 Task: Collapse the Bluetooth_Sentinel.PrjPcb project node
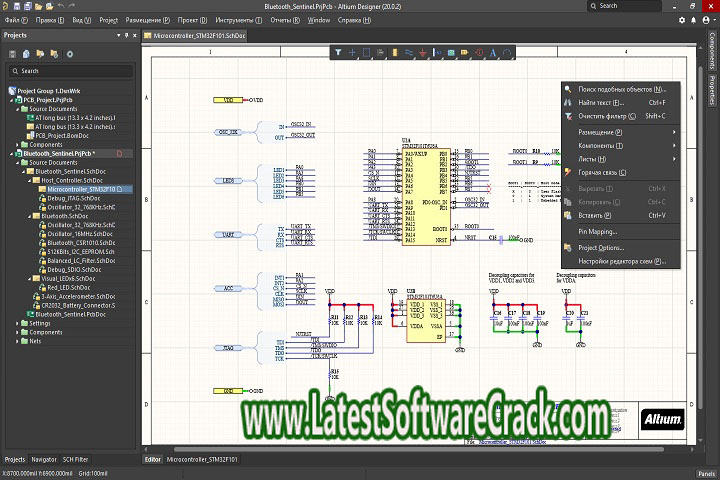click(12, 154)
